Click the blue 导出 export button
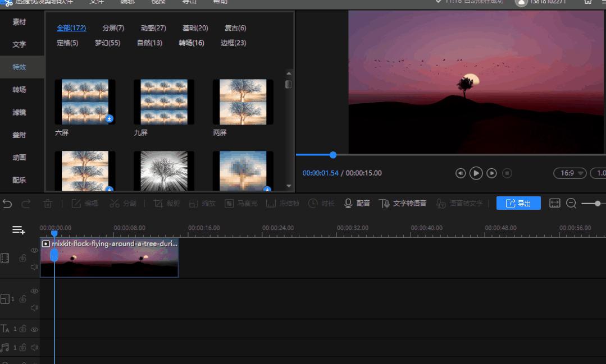 pos(518,204)
